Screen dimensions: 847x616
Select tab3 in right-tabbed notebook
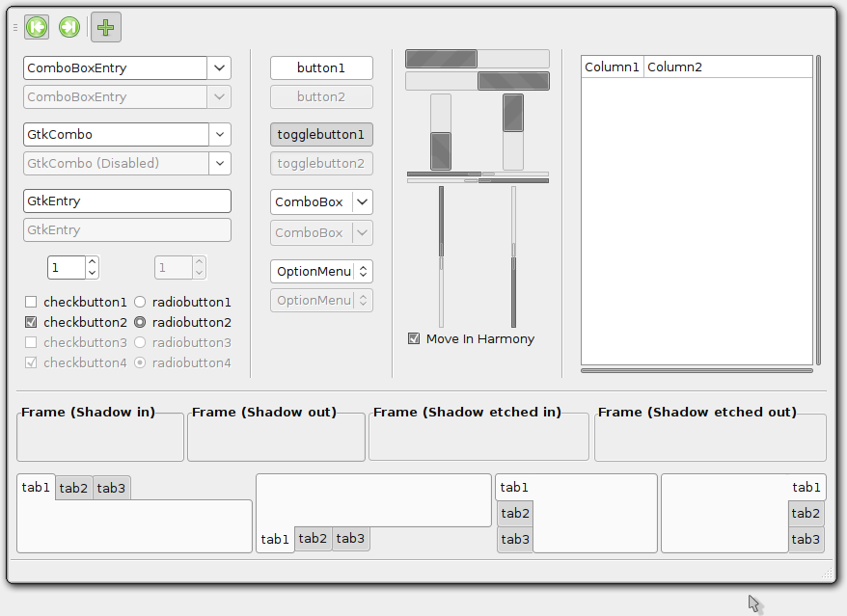point(806,539)
